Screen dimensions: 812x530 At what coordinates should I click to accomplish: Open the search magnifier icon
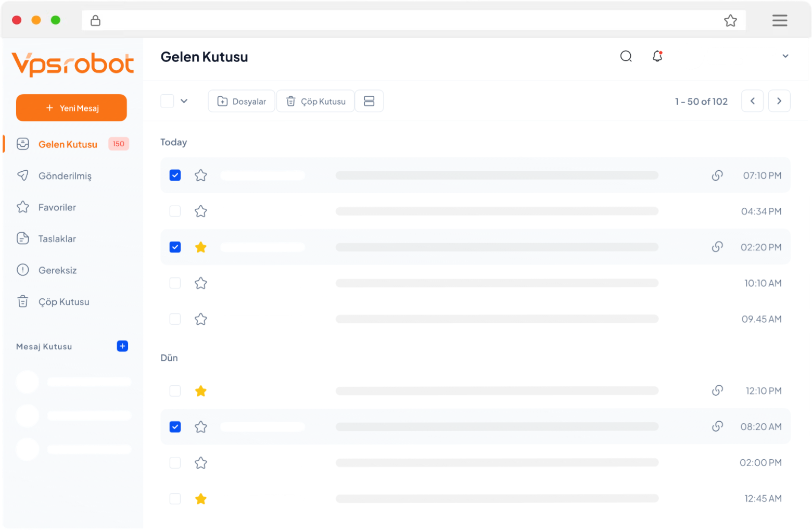[626, 56]
